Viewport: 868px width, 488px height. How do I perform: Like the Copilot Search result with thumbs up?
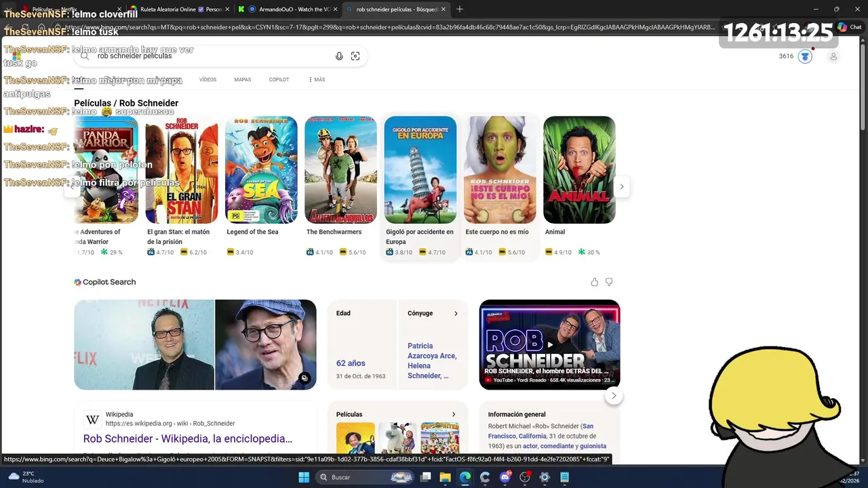point(595,282)
